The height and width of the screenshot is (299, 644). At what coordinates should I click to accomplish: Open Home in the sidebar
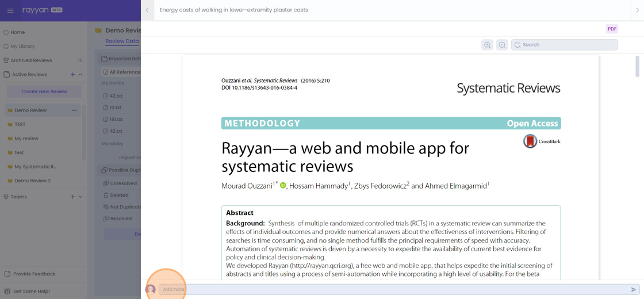(x=14, y=32)
